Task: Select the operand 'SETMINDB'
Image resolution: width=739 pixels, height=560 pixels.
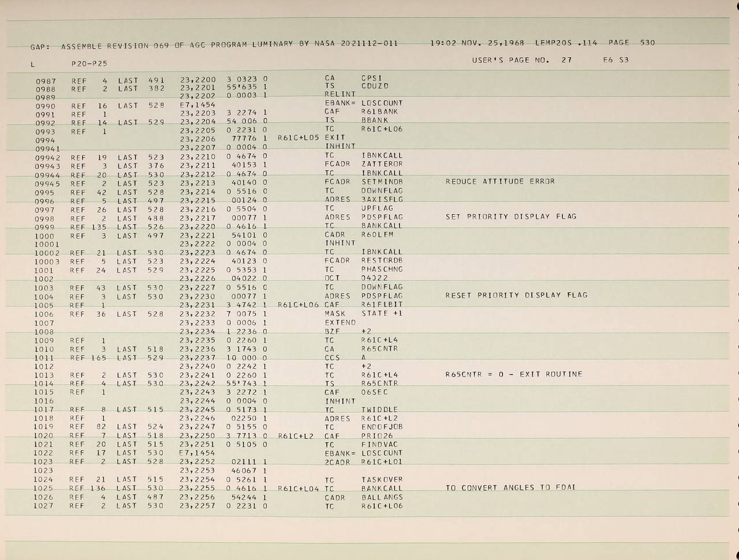Action: [x=382, y=181]
